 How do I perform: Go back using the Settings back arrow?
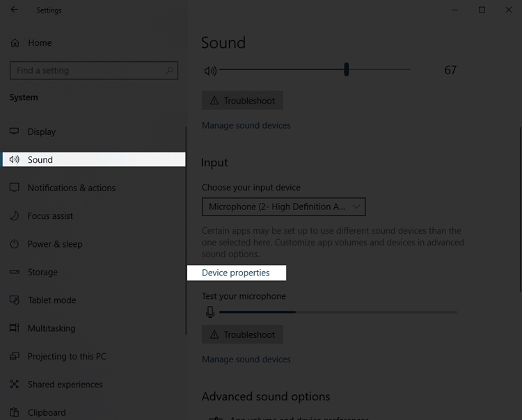tap(15, 10)
